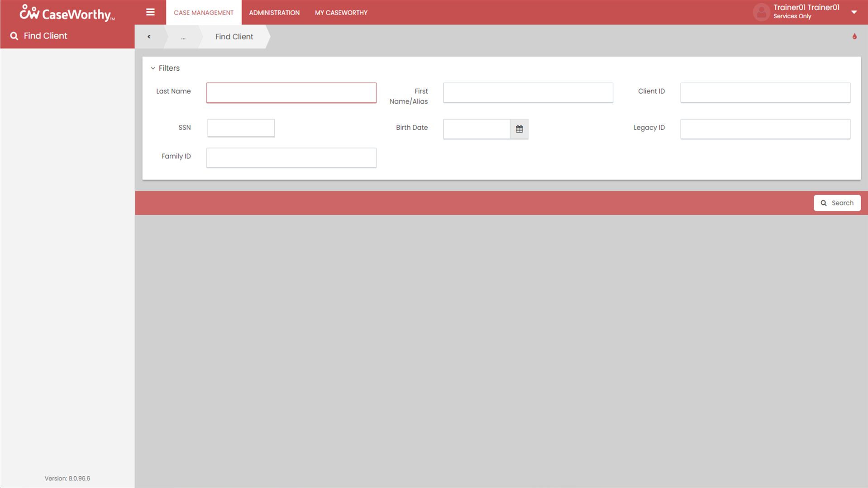Viewport: 868px width, 488px height.
Task: Switch to the Administration tab
Action: pyautogui.click(x=274, y=13)
